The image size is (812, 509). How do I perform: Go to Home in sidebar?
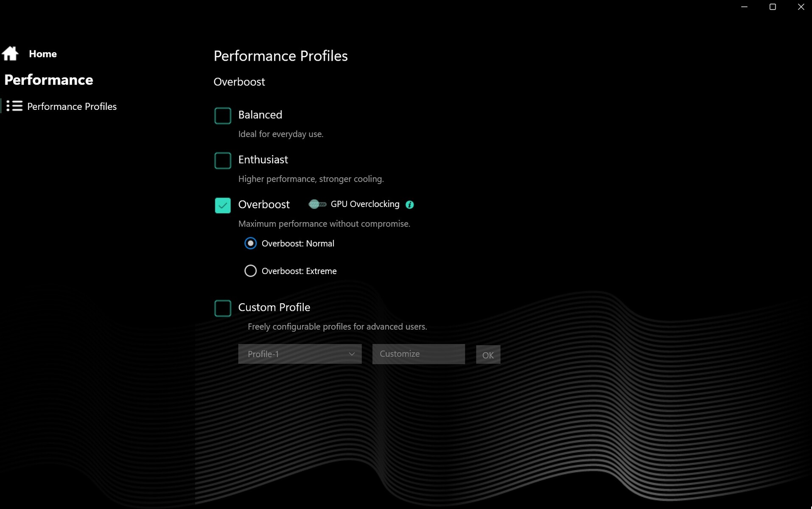[x=43, y=54]
